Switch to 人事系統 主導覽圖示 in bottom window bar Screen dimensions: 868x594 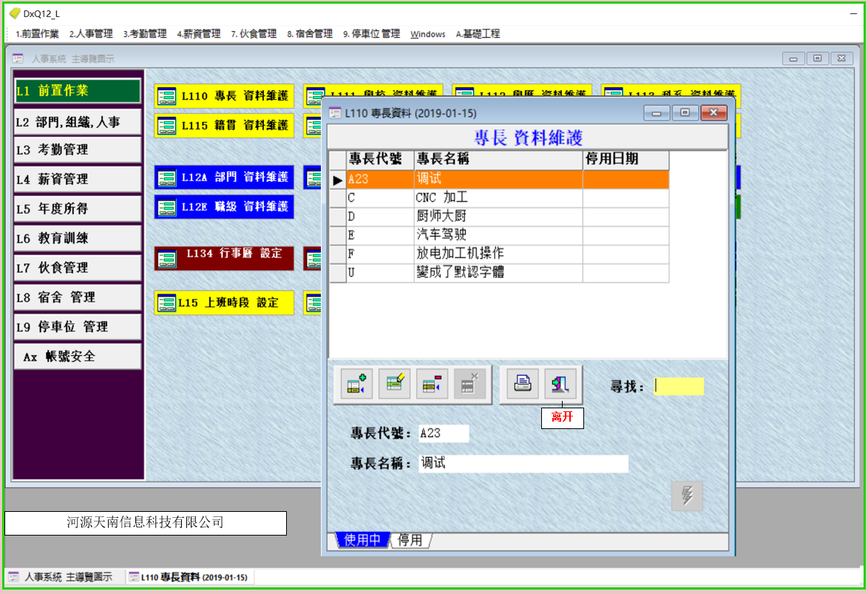click(x=61, y=577)
